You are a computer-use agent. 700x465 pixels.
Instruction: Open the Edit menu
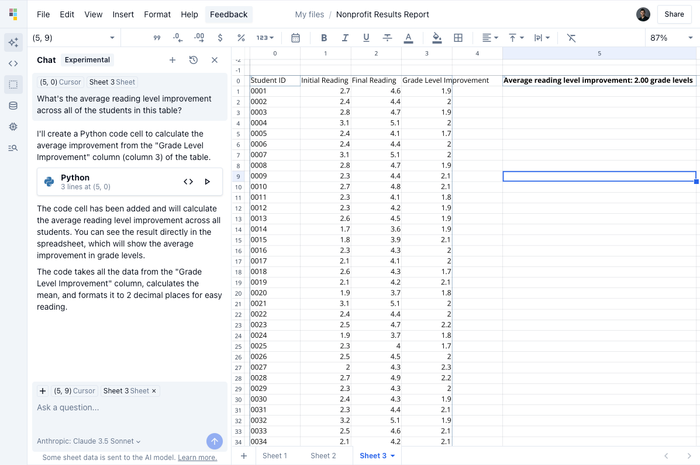pyautogui.click(x=67, y=14)
